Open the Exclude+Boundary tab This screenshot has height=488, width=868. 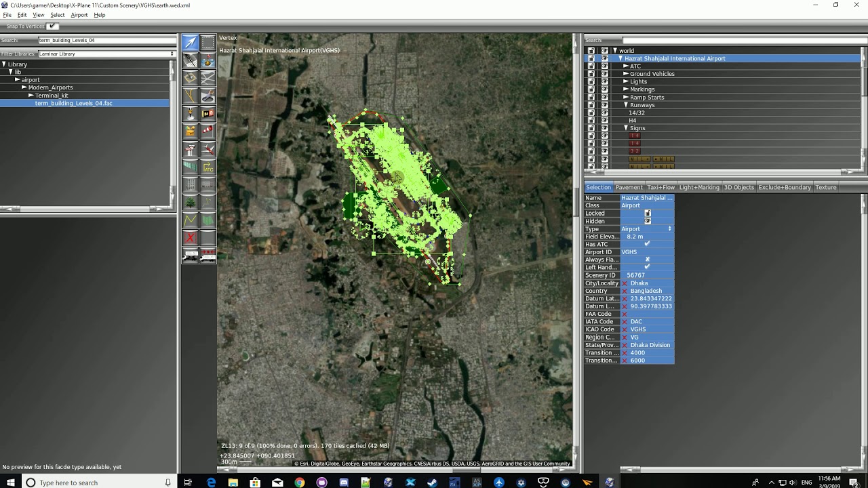785,187
